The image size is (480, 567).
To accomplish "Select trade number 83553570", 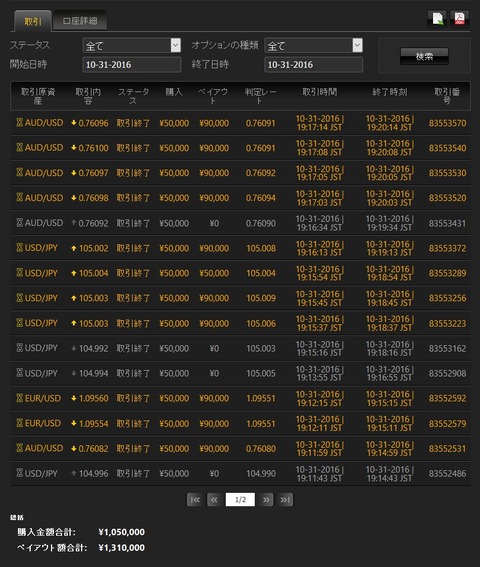I will [447, 123].
